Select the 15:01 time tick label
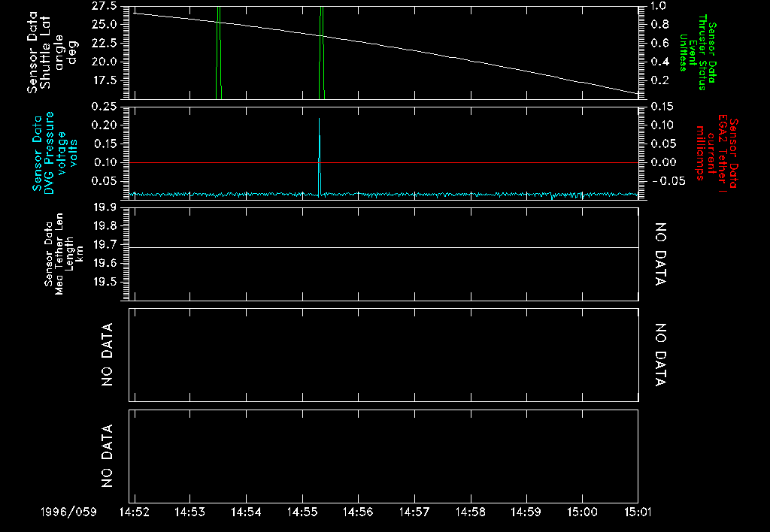770x532 pixels. 638,512
